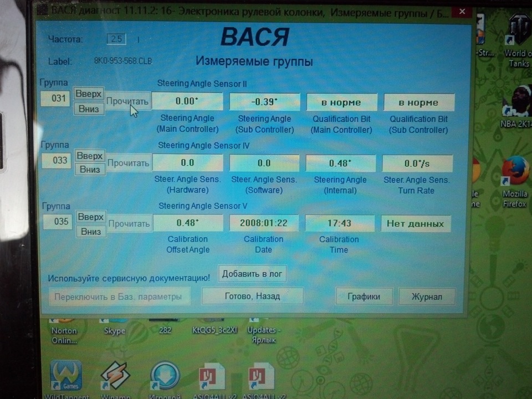Click Прочитать for group 035
The image size is (532, 399).
click(x=129, y=223)
